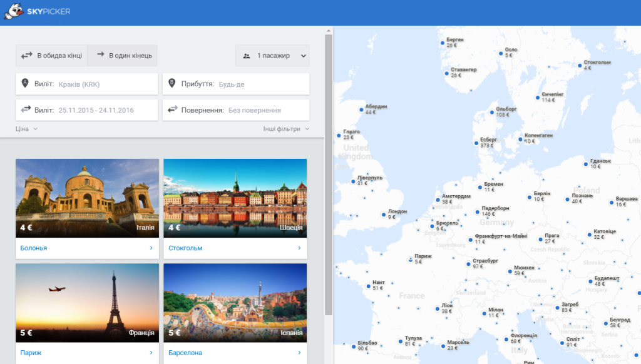Click the passenger icon in selector
Image resolution: width=641 pixels, height=364 pixels.
click(247, 56)
